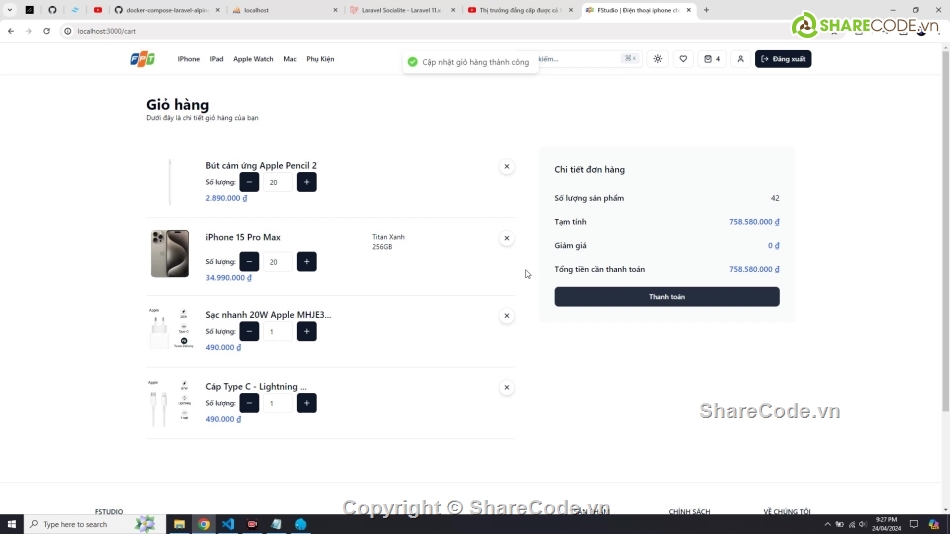Click the page vertical scrollbar
This screenshot has width=950, height=534.
coord(945,230)
